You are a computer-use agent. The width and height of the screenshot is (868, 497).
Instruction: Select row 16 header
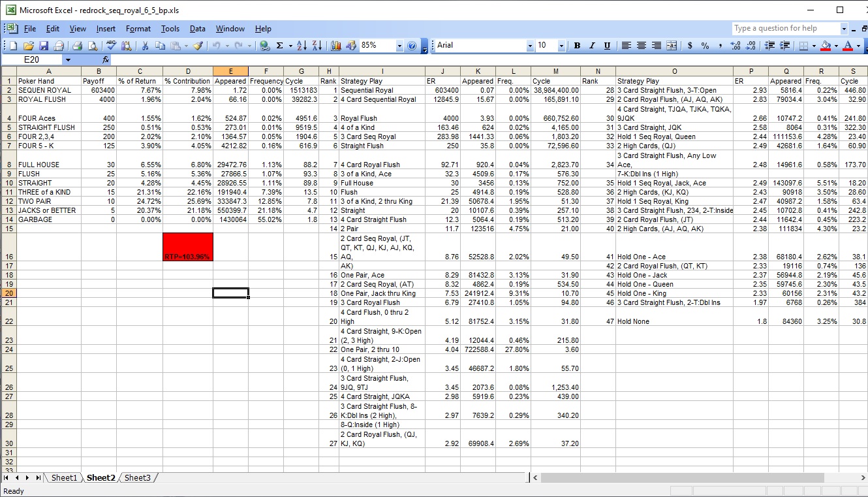(8, 247)
